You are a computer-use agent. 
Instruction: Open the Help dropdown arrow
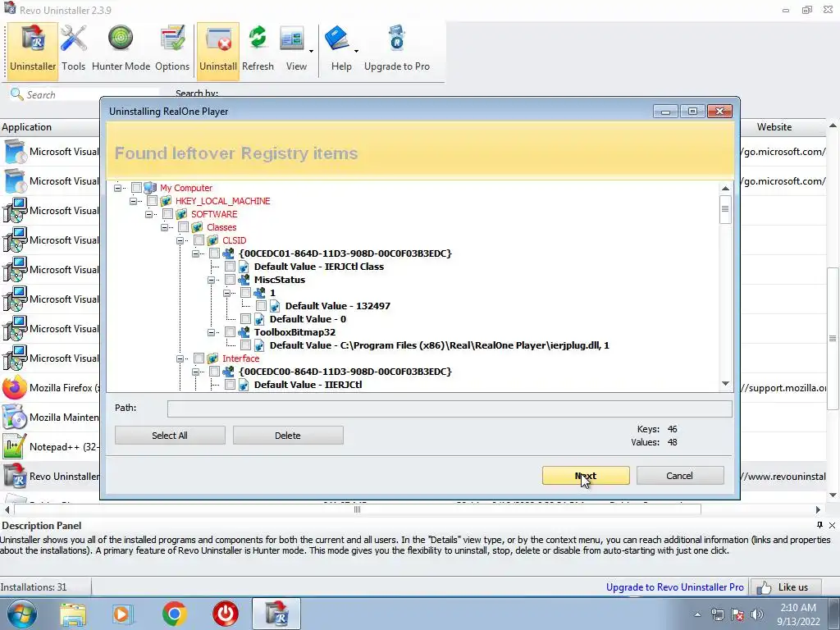[356, 52]
